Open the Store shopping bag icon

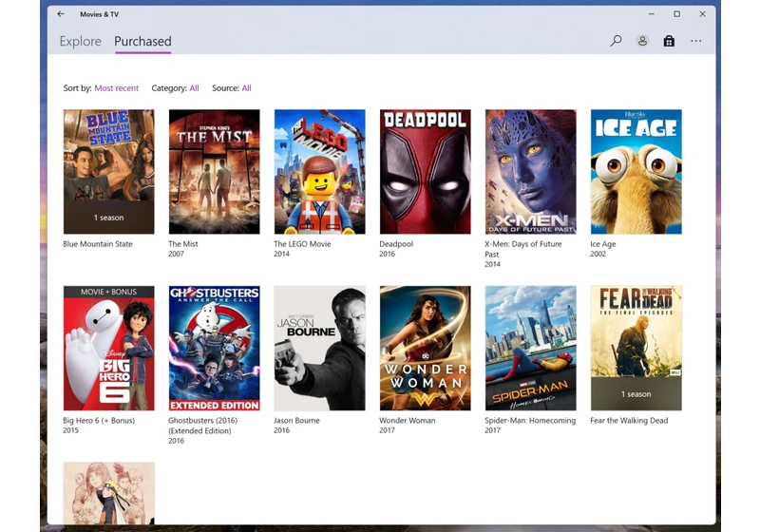pos(669,41)
